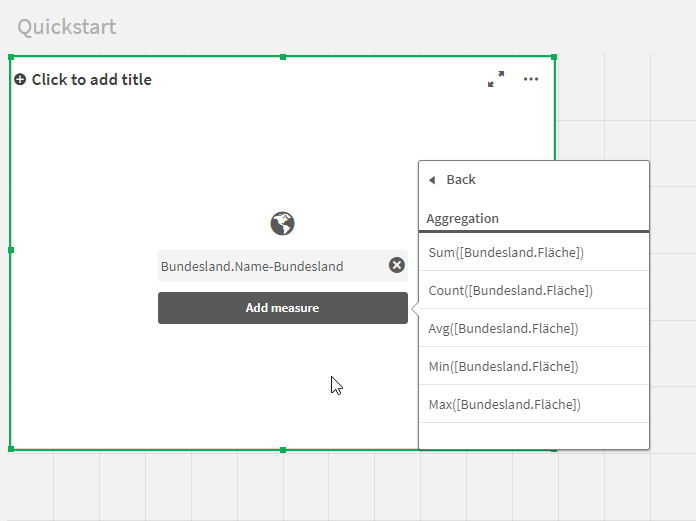The height and width of the screenshot is (521, 696).
Task: Select Min([Bundesland.Fläche]) aggregation
Action: (x=504, y=367)
